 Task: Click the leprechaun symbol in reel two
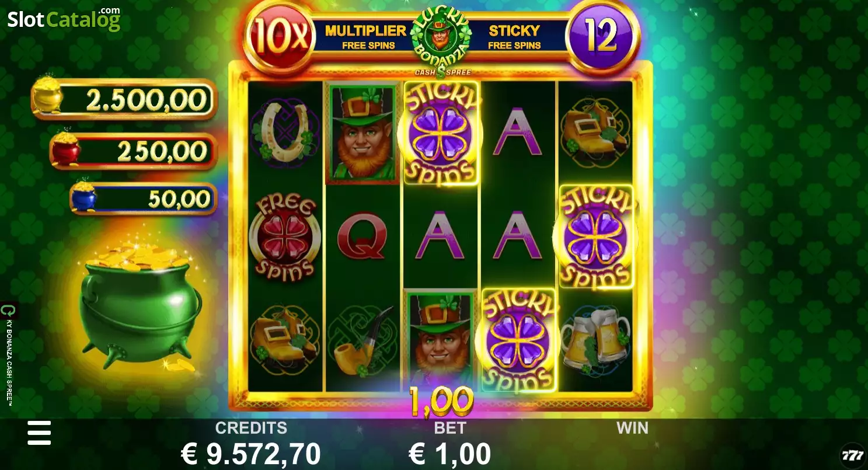pyautogui.click(x=362, y=132)
